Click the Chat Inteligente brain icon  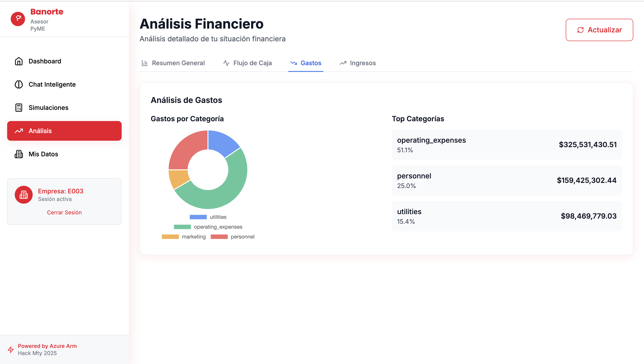[19, 84]
